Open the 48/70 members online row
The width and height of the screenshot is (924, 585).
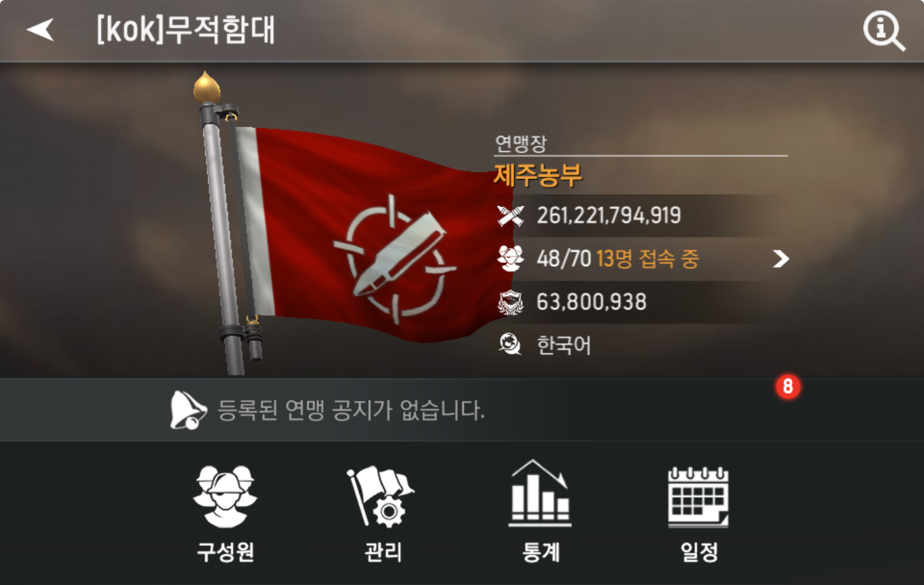641,259
